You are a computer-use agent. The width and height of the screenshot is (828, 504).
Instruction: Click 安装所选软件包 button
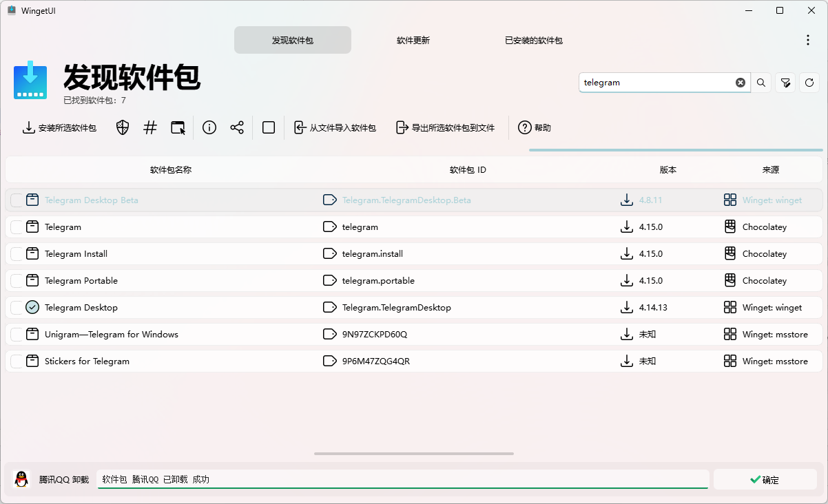click(59, 127)
